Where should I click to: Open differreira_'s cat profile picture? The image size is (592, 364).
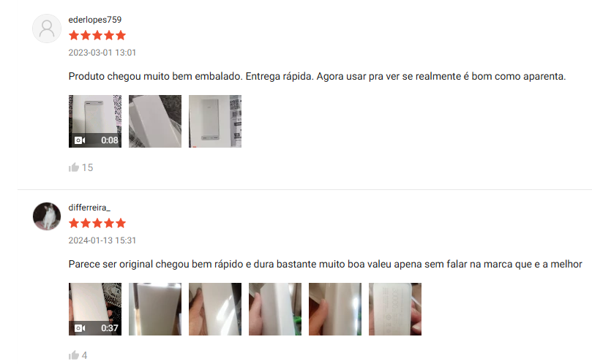pos(47,216)
